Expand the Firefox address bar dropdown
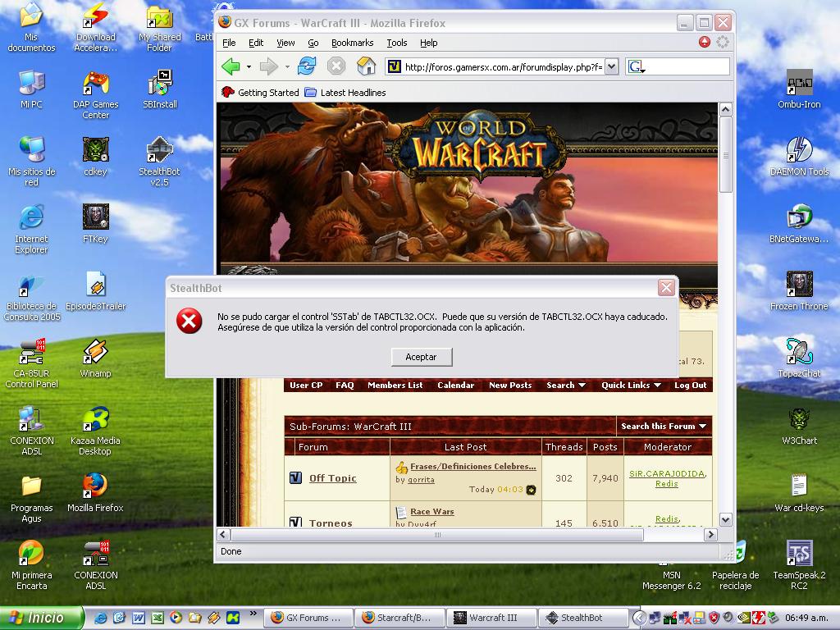Image resolution: width=840 pixels, height=630 pixels. [612, 66]
